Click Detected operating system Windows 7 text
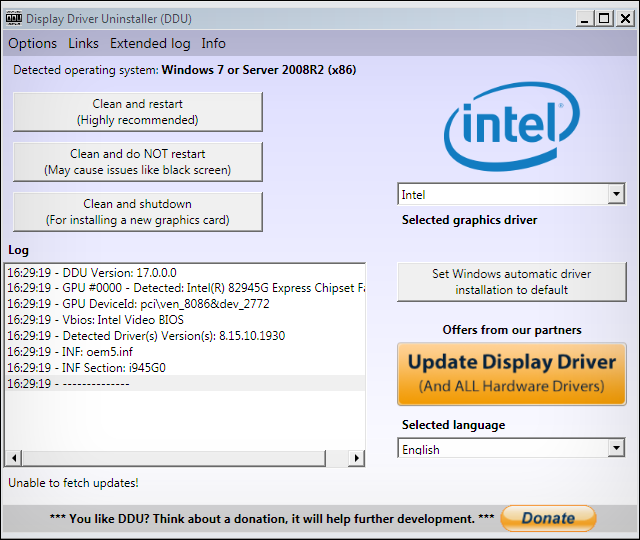Viewport: 640px width, 540px height. coord(184,70)
